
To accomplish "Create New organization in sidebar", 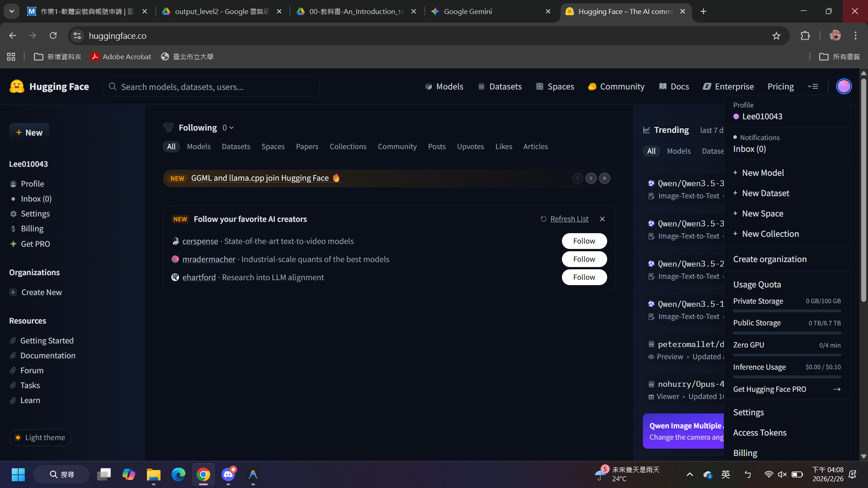I will (x=36, y=292).
